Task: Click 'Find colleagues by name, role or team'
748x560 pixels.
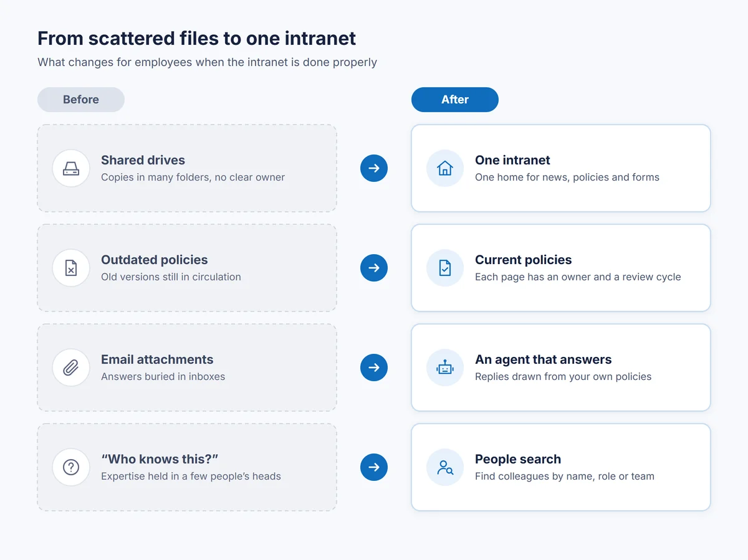Action: pyautogui.click(x=565, y=477)
